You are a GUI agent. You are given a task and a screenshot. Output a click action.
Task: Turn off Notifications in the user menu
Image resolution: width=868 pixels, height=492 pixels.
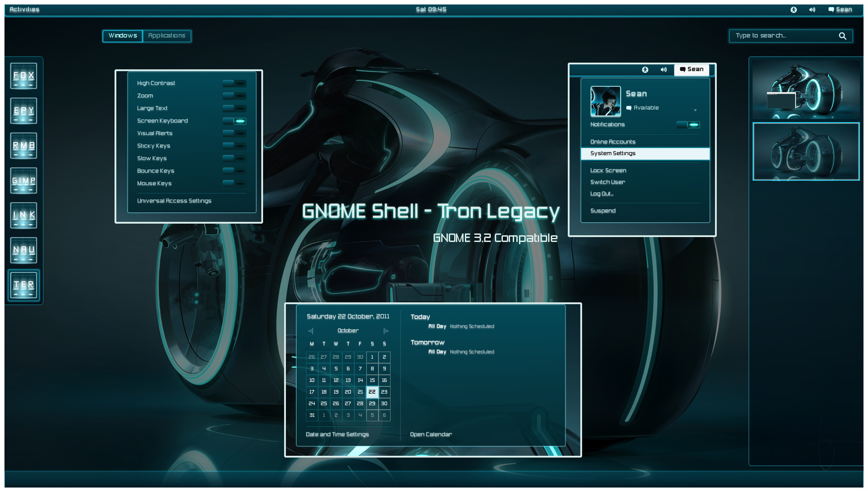tap(689, 124)
